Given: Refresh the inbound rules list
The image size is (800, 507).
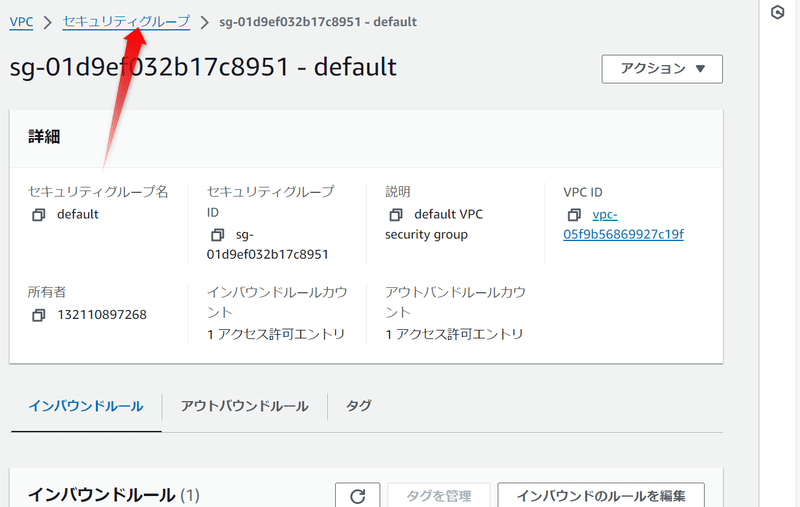Looking at the screenshot, I should [357, 495].
